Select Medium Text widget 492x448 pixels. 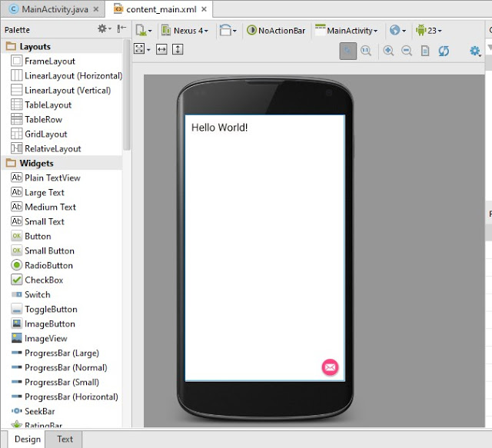(43, 207)
